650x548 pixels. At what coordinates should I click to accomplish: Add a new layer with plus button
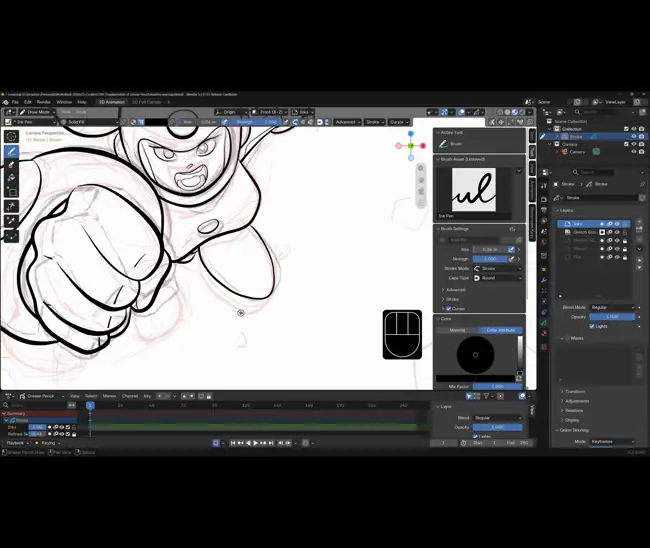tap(639, 223)
